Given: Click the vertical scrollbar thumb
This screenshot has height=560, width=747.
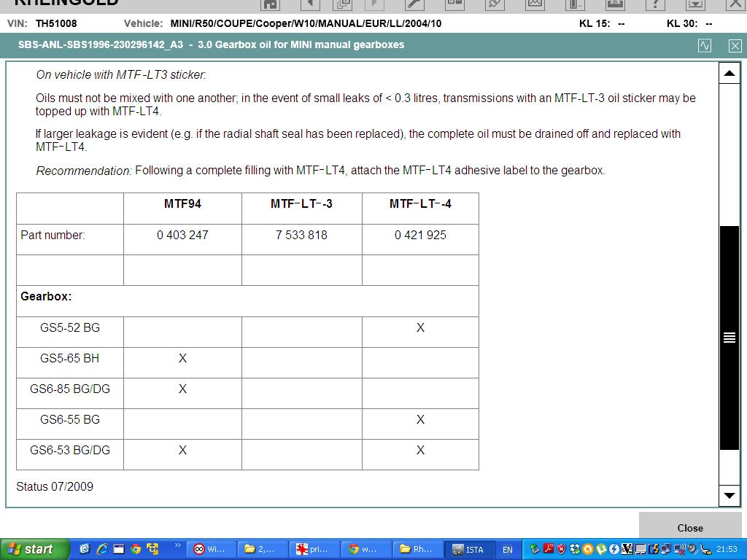Looking at the screenshot, I should [729, 337].
